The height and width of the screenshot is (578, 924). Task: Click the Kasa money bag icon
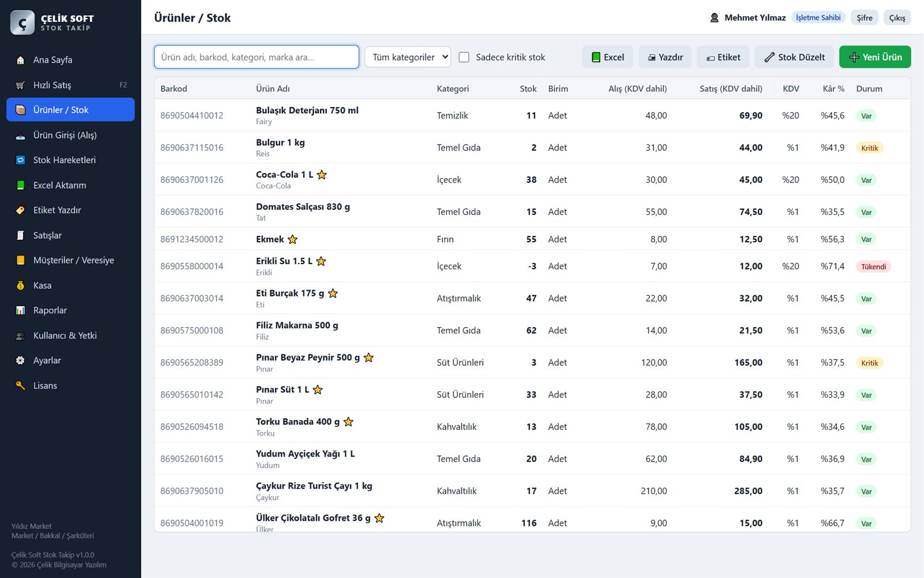[21, 286]
